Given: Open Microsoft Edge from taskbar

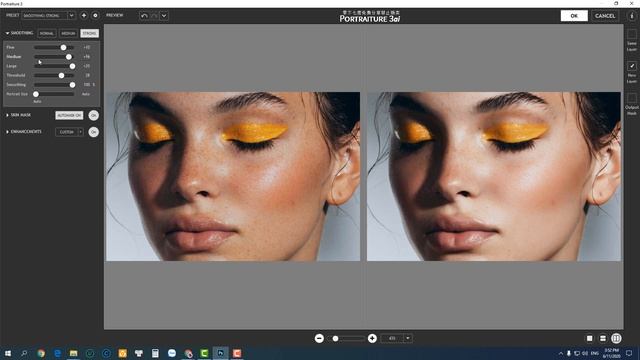Looking at the screenshot, I should click(57, 353).
